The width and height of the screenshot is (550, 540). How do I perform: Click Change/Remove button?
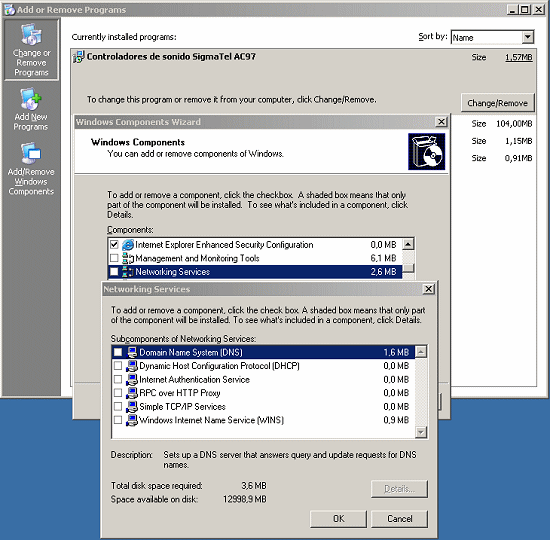[497, 103]
